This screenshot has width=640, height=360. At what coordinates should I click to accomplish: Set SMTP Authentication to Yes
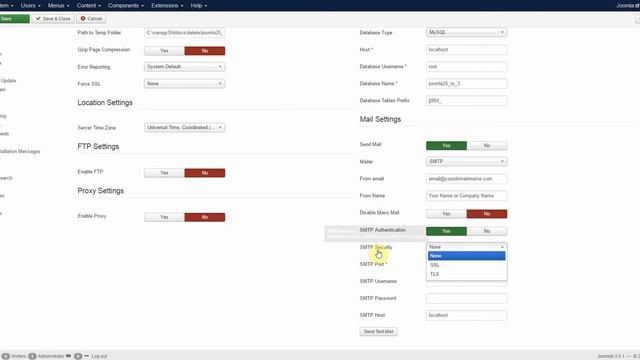point(447,231)
